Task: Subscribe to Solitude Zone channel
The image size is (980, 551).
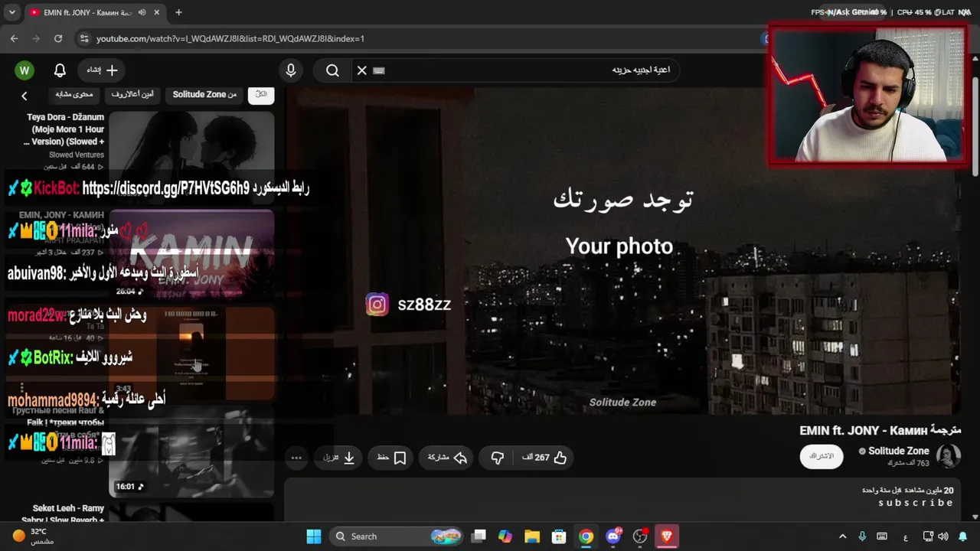Action: click(822, 456)
